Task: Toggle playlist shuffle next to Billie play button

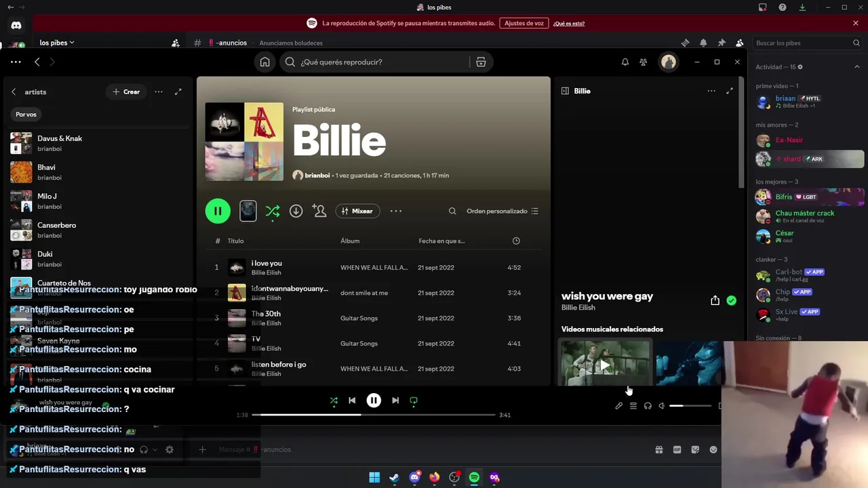Action: [273, 211]
